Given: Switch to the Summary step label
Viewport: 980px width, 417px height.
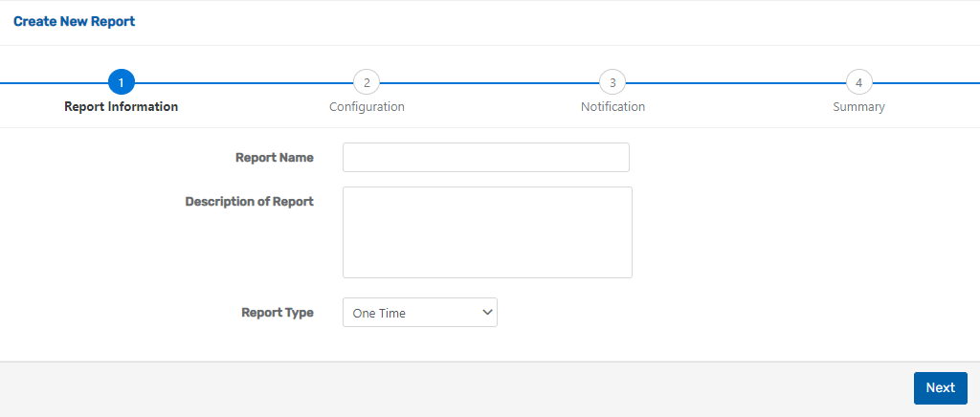Looking at the screenshot, I should [x=858, y=107].
